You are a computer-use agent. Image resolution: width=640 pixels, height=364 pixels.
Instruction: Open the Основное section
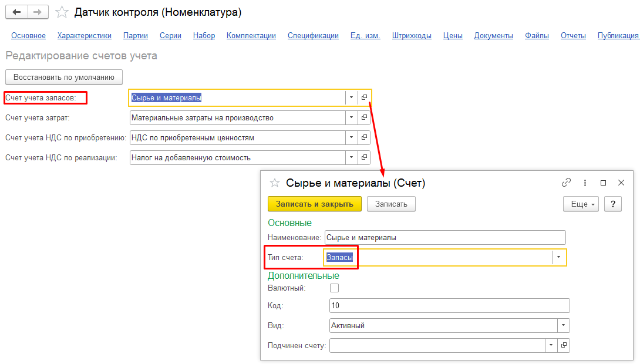(29, 35)
